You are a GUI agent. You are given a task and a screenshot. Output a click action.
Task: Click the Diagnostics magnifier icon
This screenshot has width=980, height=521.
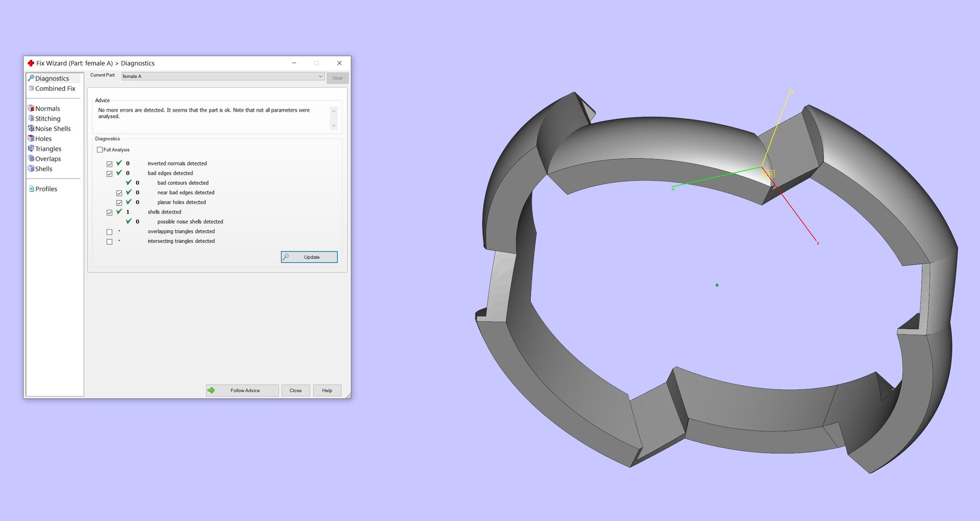click(x=31, y=78)
